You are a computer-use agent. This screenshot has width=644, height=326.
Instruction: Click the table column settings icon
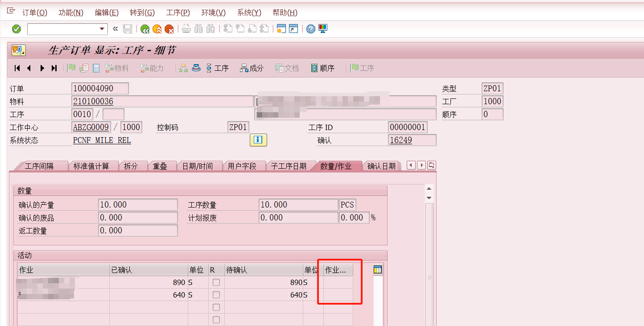click(x=378, y=269)
